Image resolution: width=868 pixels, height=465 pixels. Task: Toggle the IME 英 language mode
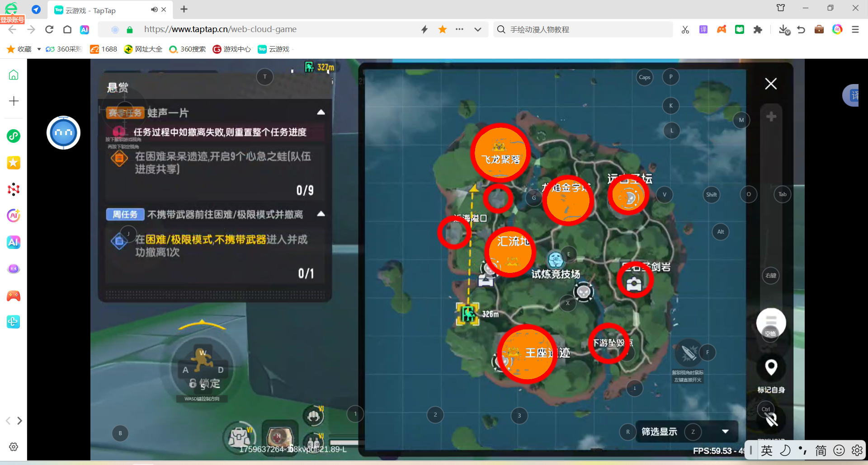(767, 451)
